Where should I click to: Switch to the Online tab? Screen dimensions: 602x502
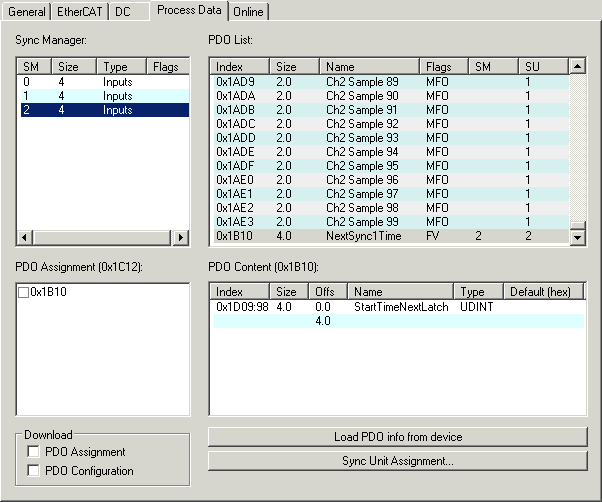[248, 12]
